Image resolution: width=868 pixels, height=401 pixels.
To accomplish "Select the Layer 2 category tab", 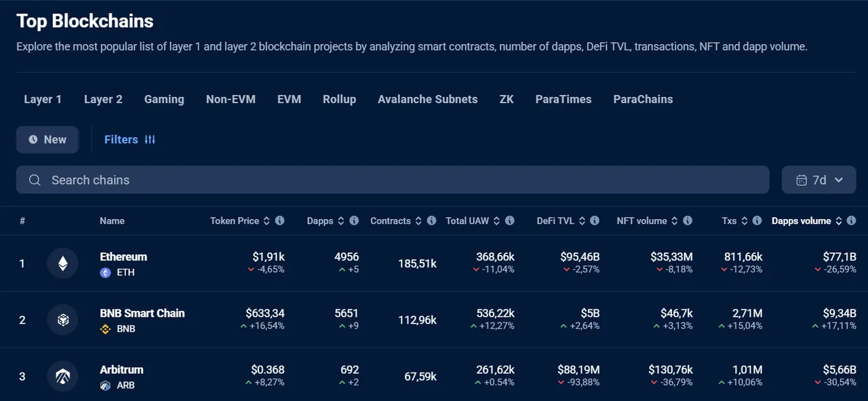I will point(103,99).
